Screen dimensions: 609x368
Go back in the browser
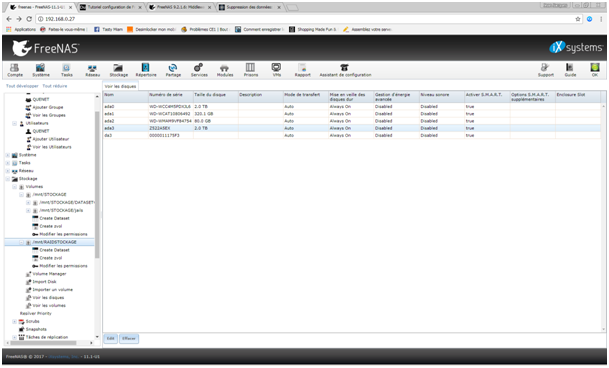[9, 19]
